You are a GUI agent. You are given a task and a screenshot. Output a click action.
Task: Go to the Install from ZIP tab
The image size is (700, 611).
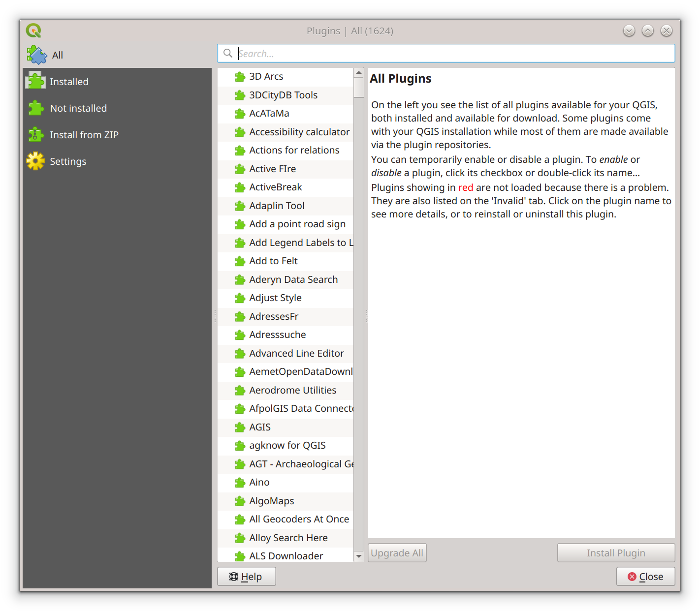[117, 135]
